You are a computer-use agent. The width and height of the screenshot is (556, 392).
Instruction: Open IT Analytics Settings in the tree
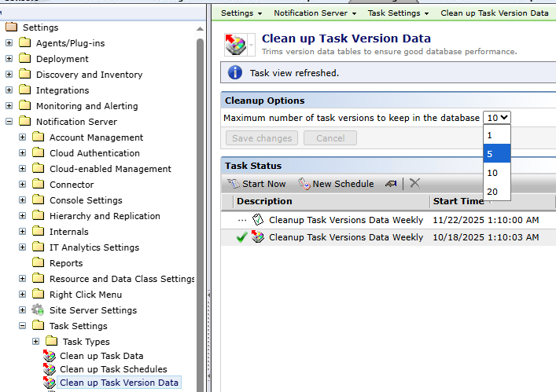pyautogui.click(x=94, y=247)
